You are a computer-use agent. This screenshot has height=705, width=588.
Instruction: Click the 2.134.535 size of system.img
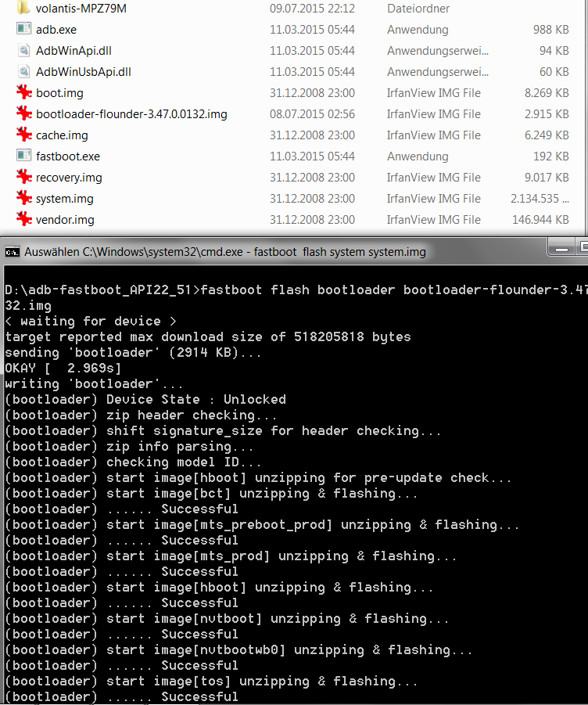coord(535,199)
